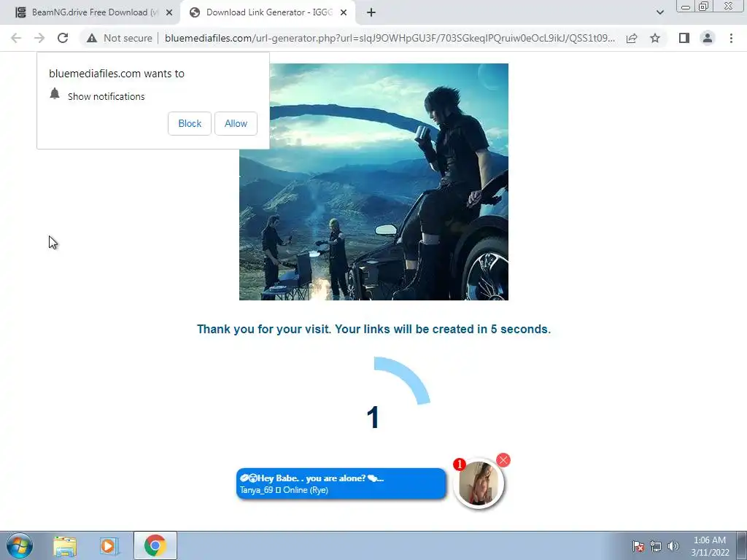Click the share page icon in address bar
The height and width of the screenshot is (560, 747).
[x=632, y=38]
